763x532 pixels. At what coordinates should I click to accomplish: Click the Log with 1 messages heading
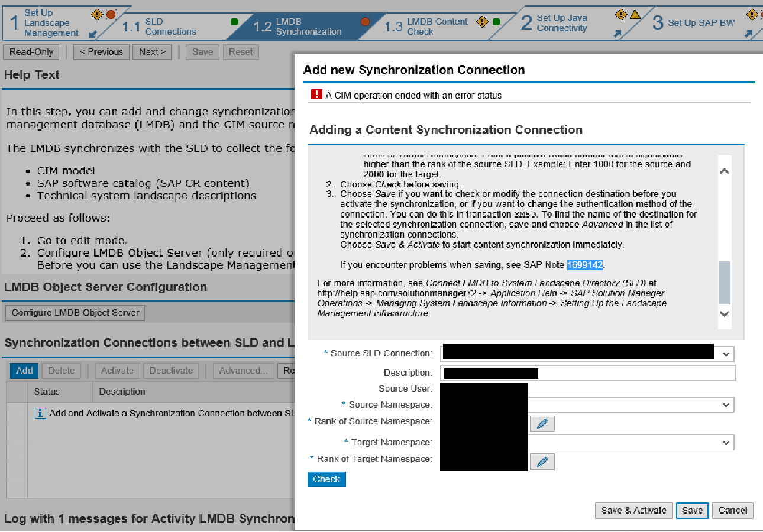coord(149,519)
